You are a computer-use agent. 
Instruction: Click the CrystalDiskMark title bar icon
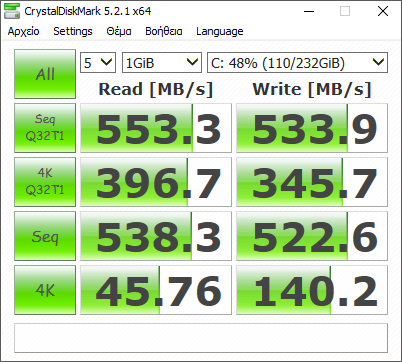11,11
